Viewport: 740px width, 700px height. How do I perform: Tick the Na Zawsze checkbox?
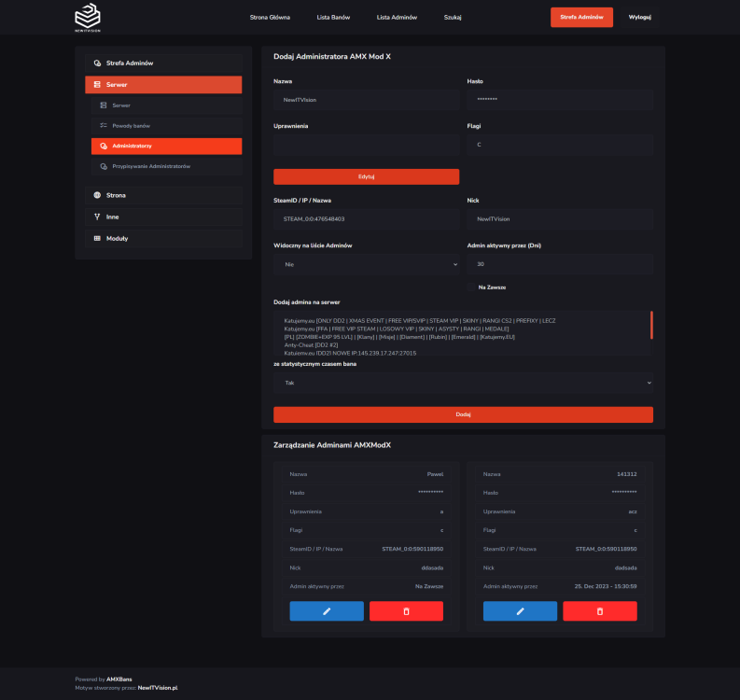click(x=471, y=287)
